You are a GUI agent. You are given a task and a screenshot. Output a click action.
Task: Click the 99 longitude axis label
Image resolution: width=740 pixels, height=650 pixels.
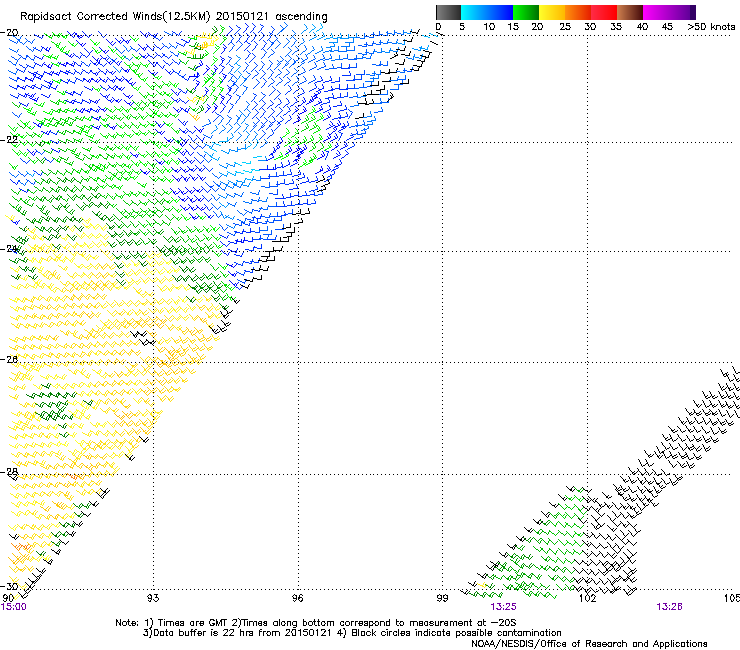tap(442, 598)
